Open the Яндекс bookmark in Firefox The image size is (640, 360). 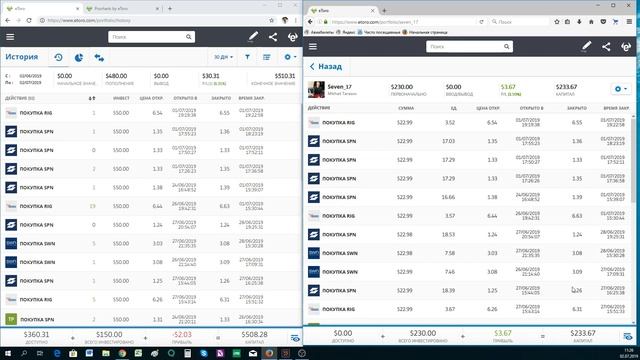point(345,32)
